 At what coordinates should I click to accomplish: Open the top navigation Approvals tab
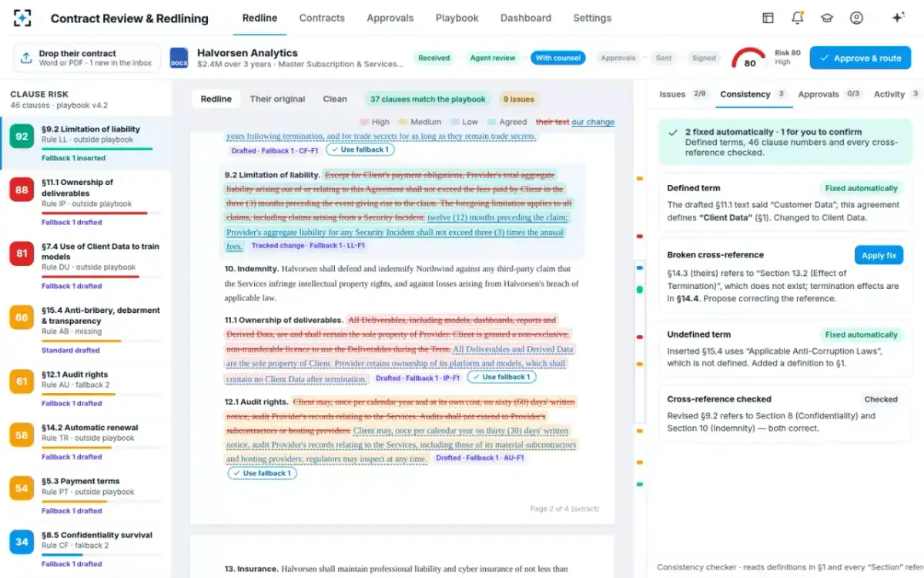(x=390, y=18)
